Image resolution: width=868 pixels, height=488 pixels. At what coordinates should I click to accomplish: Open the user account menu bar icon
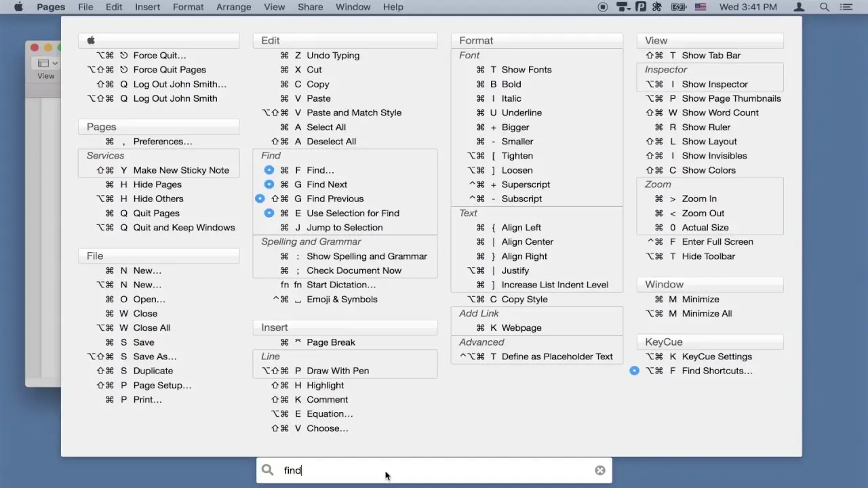(x=800, y=7)
